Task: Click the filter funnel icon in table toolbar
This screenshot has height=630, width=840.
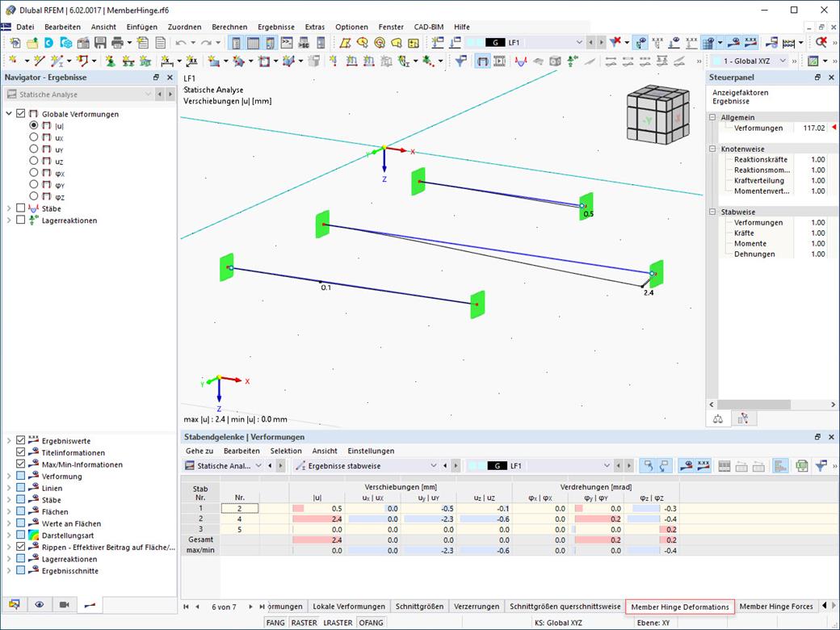Action: (x=821, y=466)
